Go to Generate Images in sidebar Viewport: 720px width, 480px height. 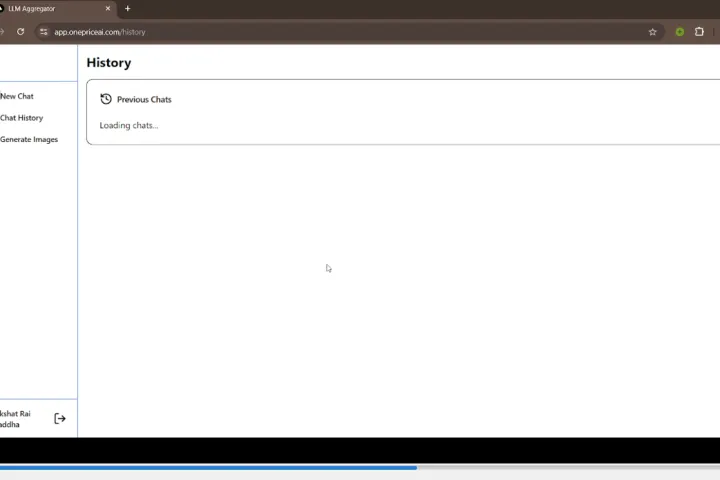pyautogui.click(x=29, y=140)
